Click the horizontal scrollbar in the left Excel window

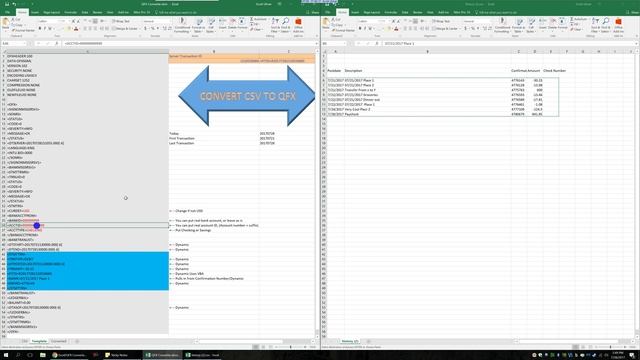tap(241, 341)
